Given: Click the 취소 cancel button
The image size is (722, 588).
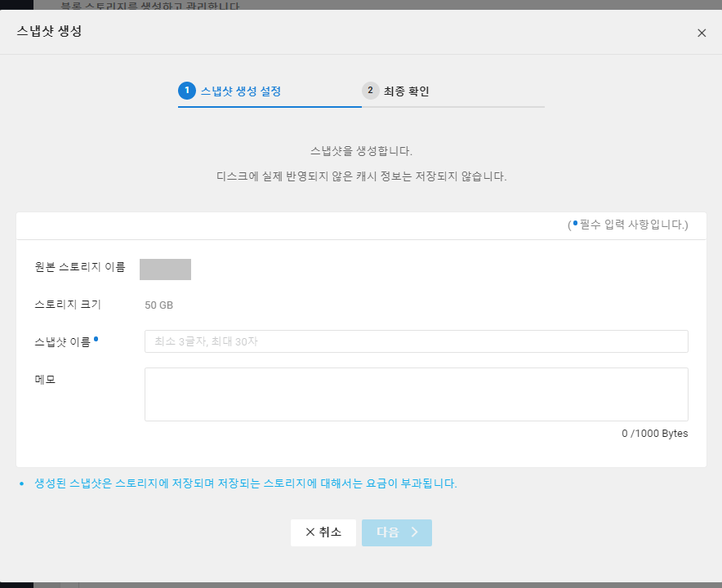Looking at the screenshot, I should 323,532.
